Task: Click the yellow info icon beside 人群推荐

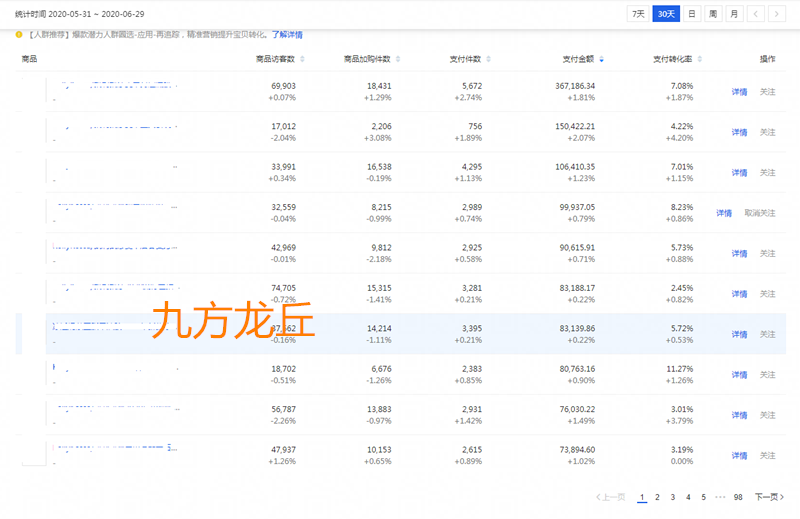Action: pos(19,35)
